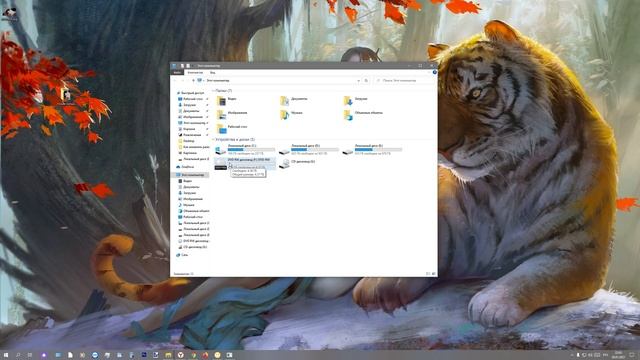Expand the ribbon with the chevron
This screenshot has width=640, height=360.
(x=429, y=72)
